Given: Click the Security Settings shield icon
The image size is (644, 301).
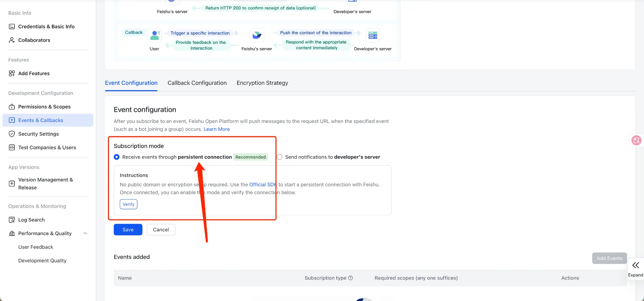Looking at the screenshot, I should (12, 134).
